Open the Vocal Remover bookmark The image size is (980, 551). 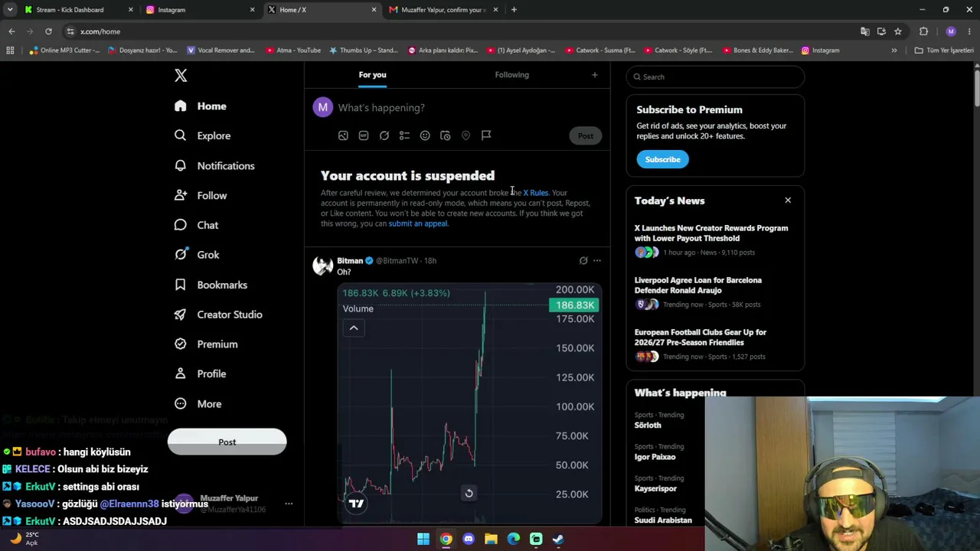coord(220,51)
